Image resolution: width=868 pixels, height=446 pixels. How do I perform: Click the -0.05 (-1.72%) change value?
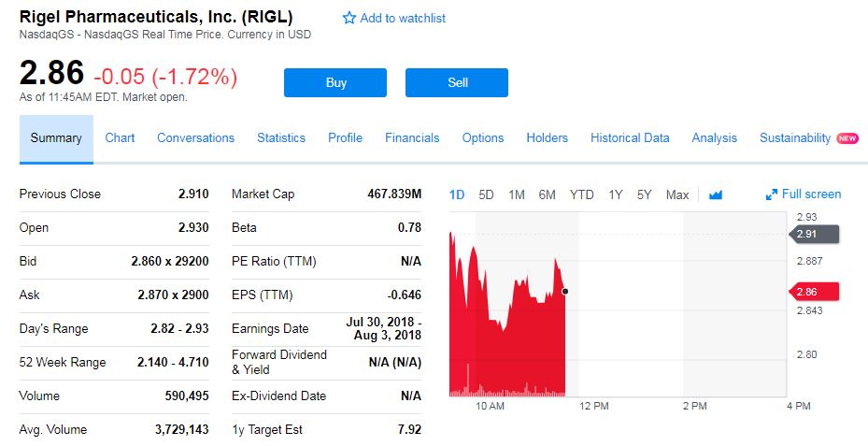(165, 77)
